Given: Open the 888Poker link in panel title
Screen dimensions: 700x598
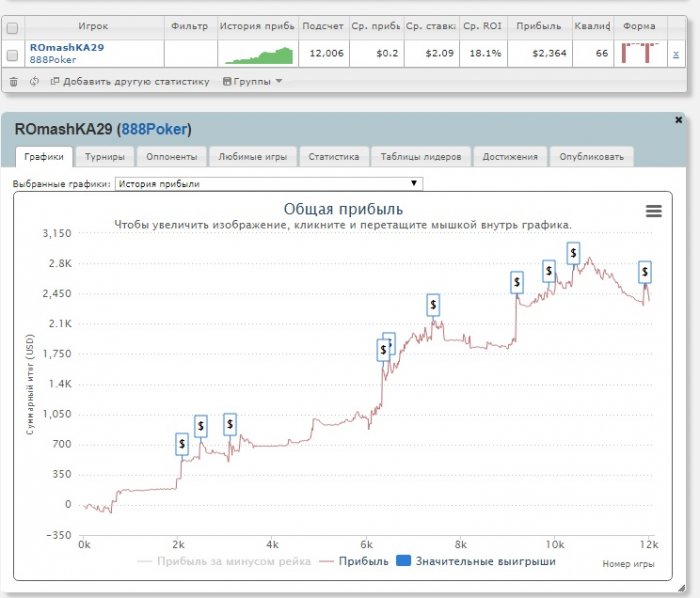Looking at the screenshot, I should point(155,129).
